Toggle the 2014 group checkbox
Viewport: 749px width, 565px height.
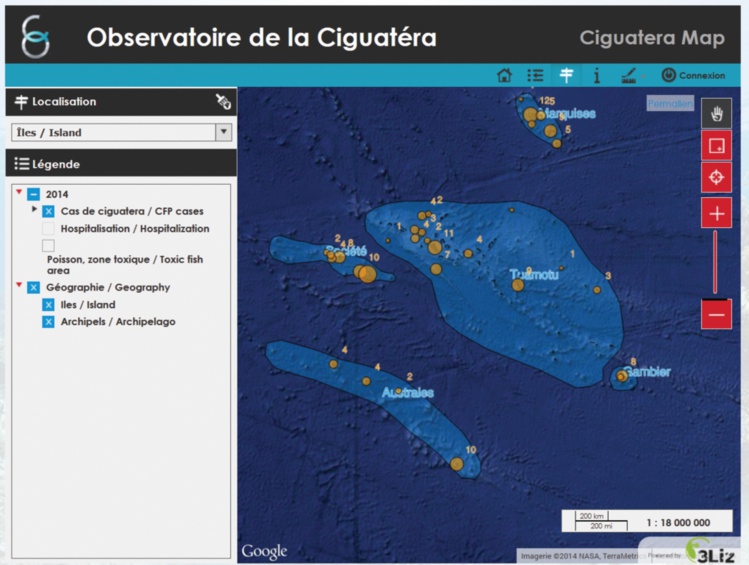coord(33,194)
